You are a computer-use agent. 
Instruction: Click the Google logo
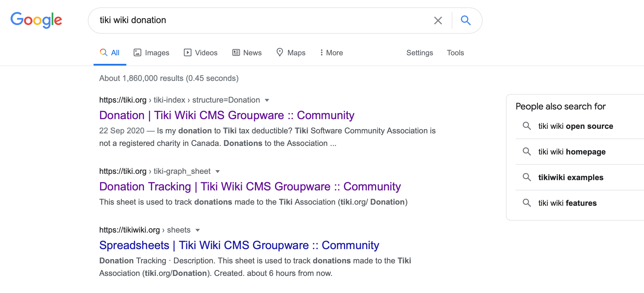[36, 20]
